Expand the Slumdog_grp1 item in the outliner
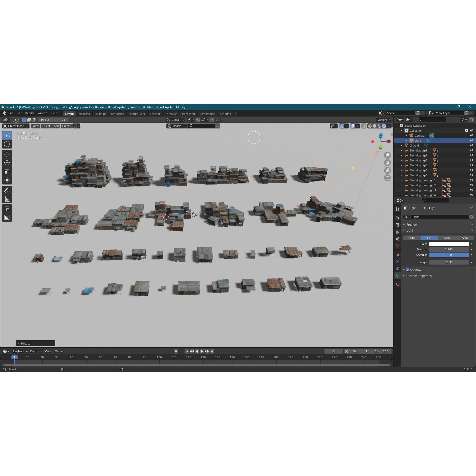 [x=402, y=150]
